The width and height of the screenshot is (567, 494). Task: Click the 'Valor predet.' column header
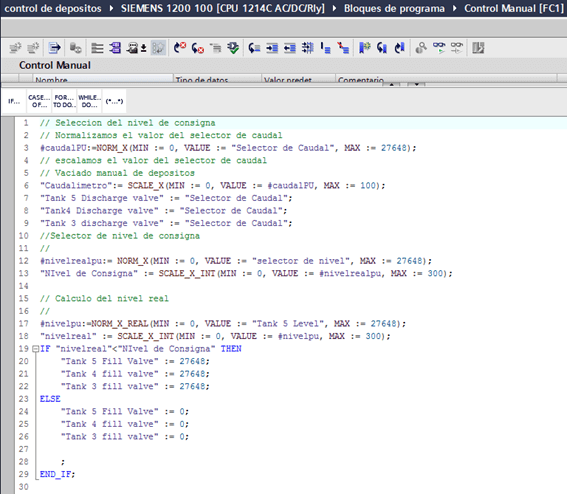298,79
